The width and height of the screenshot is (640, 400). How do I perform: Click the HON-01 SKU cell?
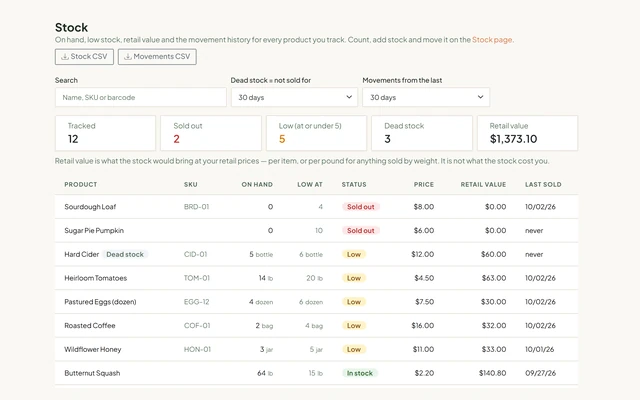click(197, 349)
